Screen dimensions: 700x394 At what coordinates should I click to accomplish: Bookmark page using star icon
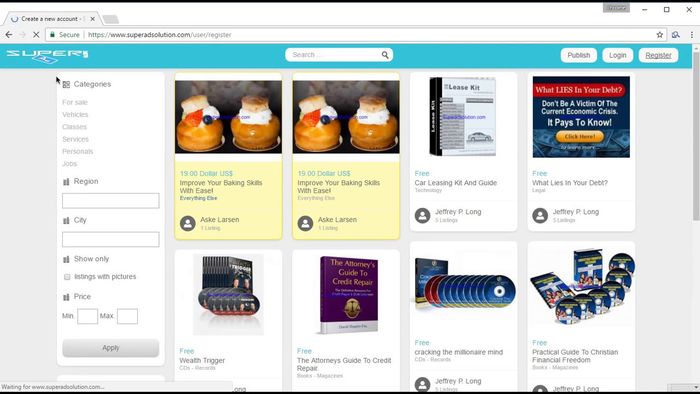659,34
